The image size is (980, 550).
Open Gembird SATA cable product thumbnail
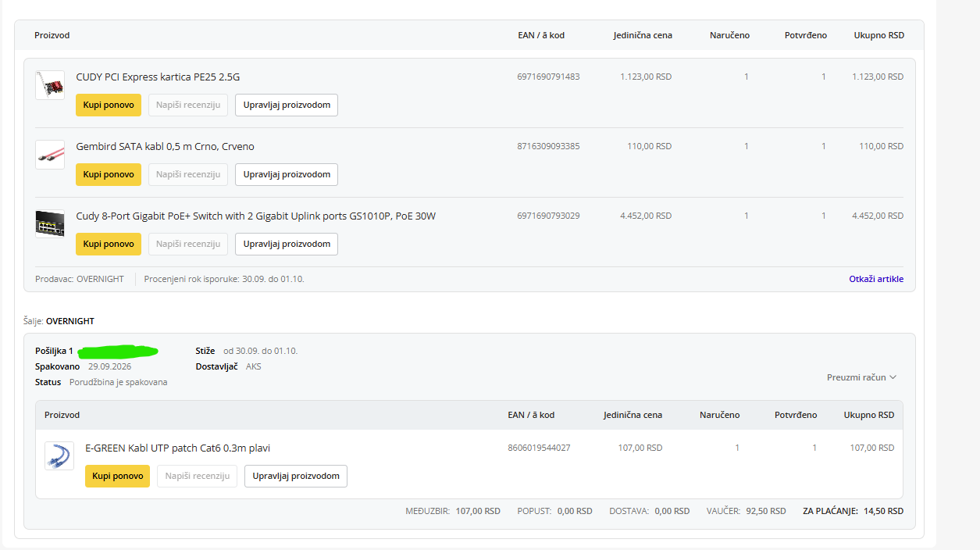point(50,155)
